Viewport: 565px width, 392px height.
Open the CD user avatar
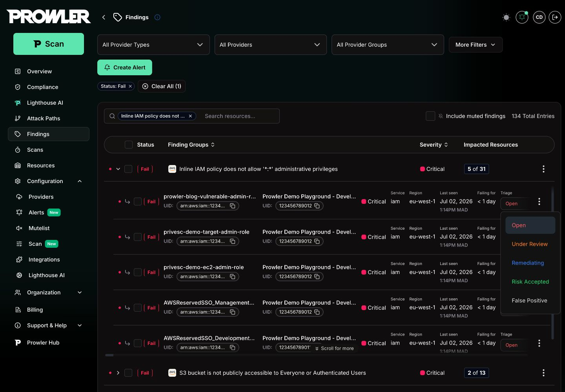(539, 17)
